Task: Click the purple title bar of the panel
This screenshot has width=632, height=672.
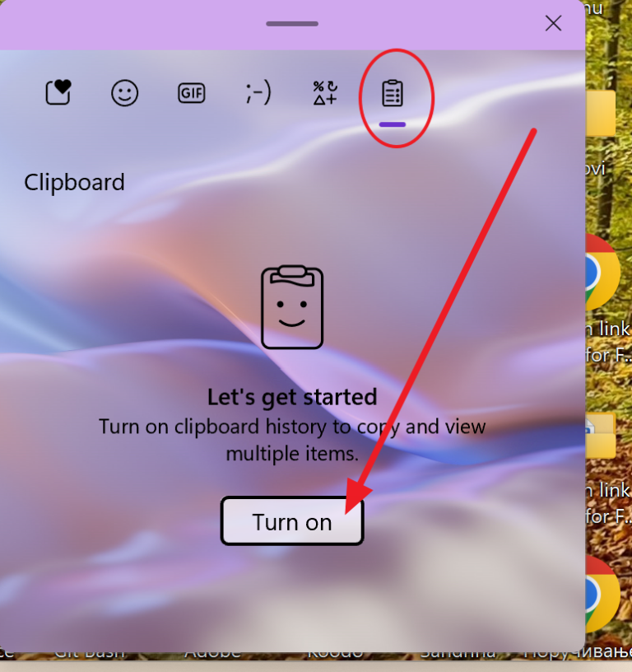Action: pyautogui.click(x=292, y=25)
